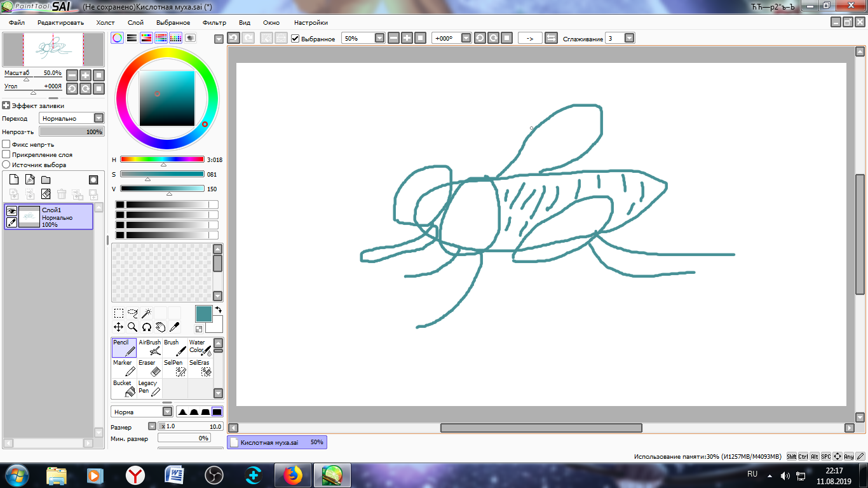Open the Фильтр menu

coord(214,22)
